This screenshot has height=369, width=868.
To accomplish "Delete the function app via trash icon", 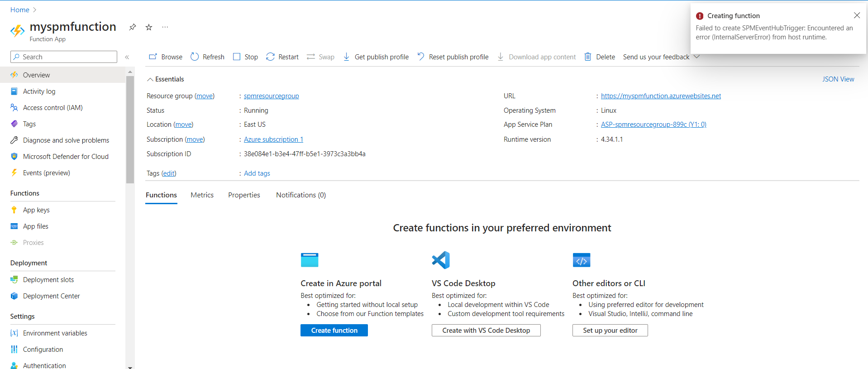I will click(x=588, y=57).
